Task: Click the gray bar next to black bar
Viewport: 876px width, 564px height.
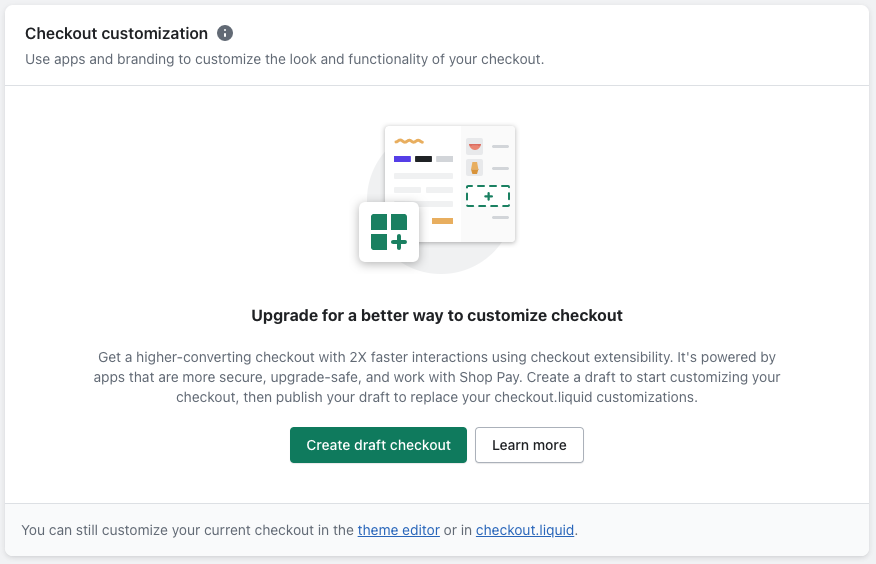Action: click(x=444, y=159)
